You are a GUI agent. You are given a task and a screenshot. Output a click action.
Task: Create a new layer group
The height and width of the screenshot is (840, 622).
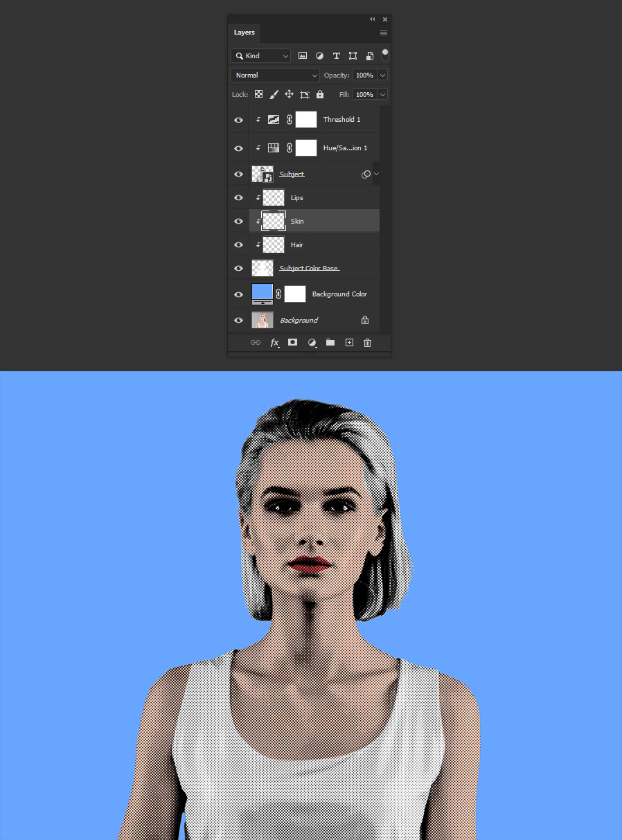tap(330, 342)
